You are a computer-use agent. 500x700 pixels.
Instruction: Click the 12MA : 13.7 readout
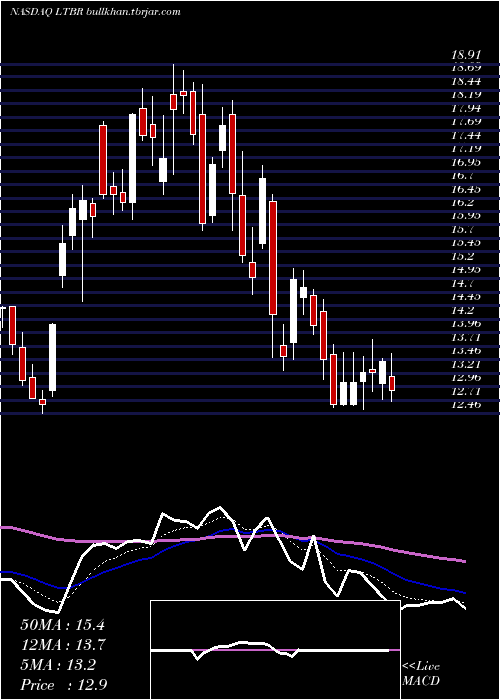point(62,645)
